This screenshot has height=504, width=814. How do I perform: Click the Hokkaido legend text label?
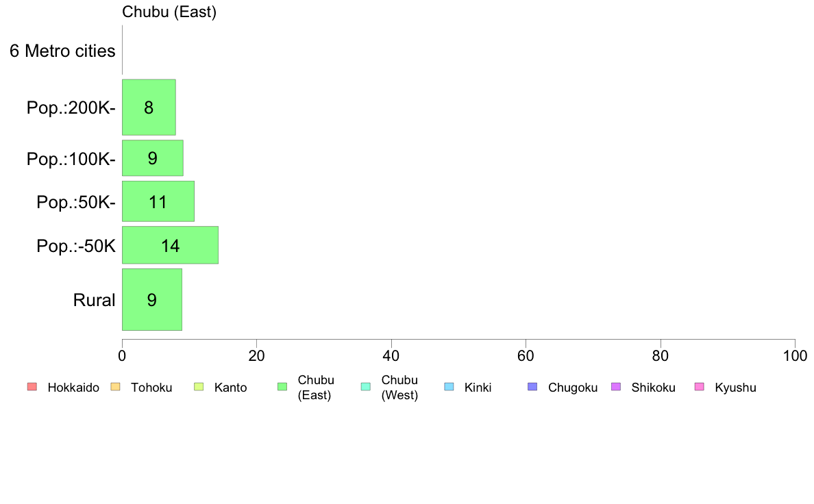tap(73, 388)
